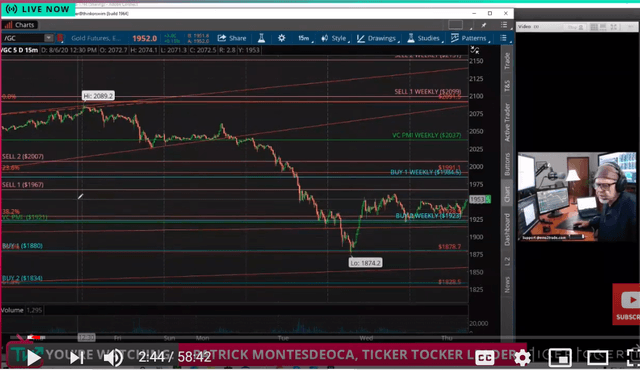Open the Trade side panel tab

(507, 61)
